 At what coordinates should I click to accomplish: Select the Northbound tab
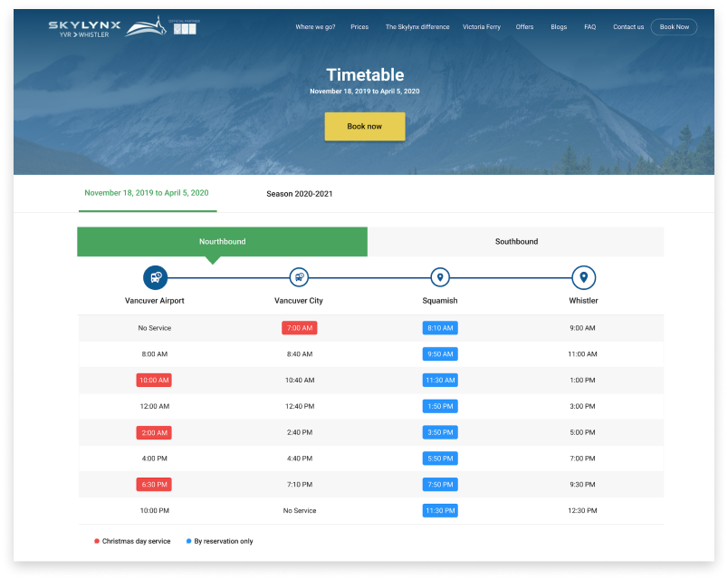(222, 242)
